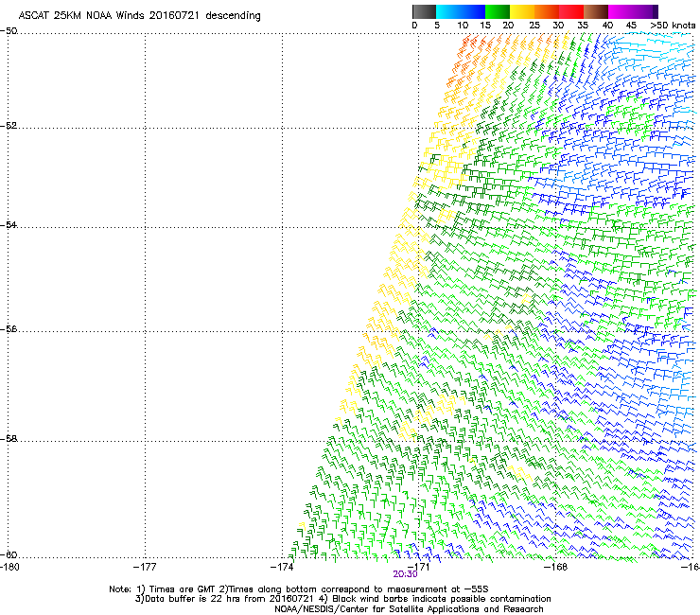This screenshot has width=700, height=615.
Task: Click the magenta 40-45 knots legend swatch
Action: [x=621, y=11]
